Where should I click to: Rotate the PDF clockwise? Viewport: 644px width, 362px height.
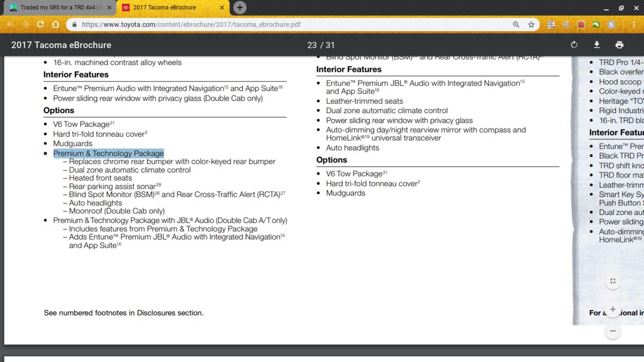click(x=574, y=45)
